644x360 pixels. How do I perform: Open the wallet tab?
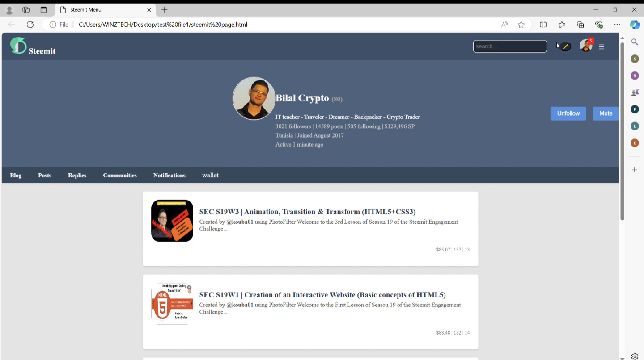pos(210,175)
